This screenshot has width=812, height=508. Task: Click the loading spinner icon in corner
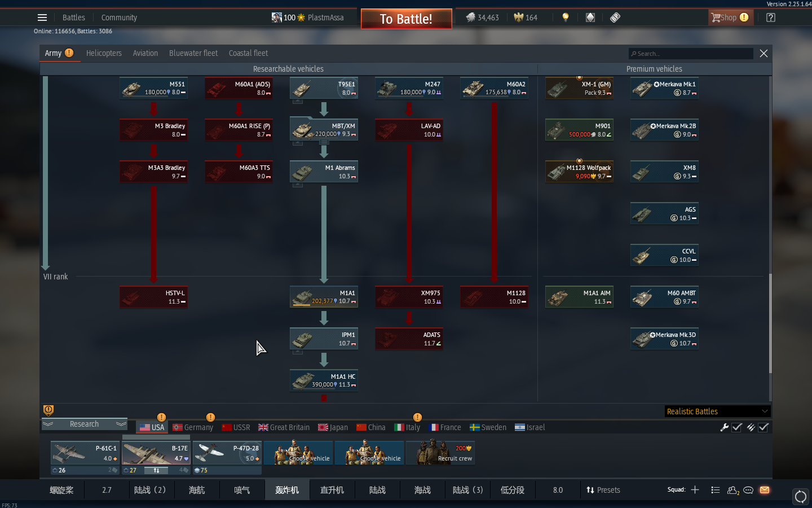(801, 497)
